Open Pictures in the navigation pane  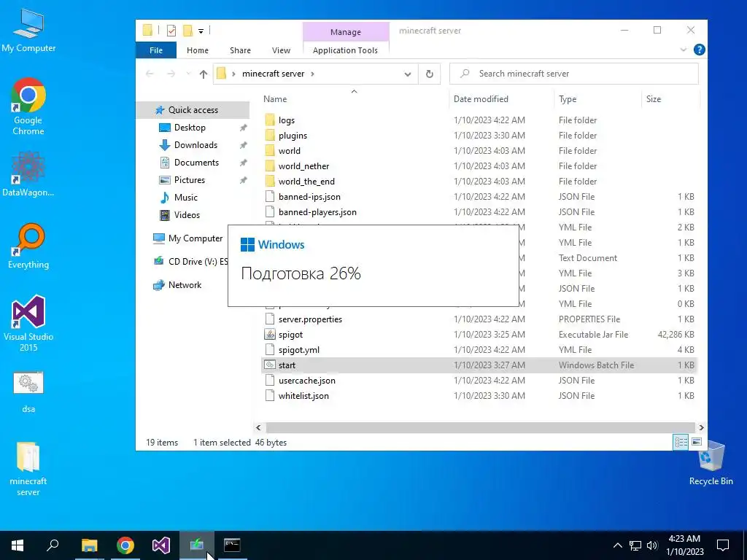189,180
